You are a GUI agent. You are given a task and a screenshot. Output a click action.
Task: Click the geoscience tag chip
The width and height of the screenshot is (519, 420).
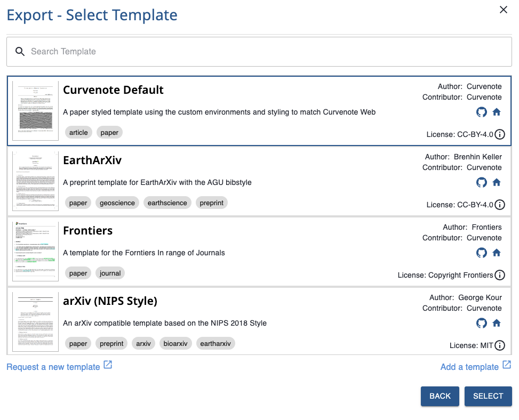pyautogui.click(x=117, y=203)
